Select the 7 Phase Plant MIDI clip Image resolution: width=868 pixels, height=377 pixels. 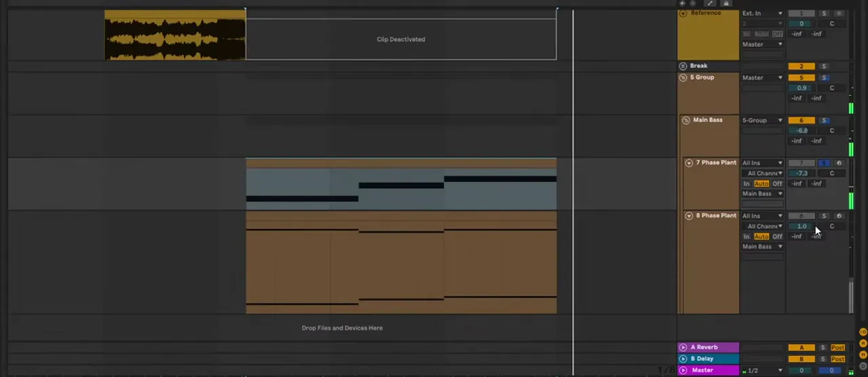pyautogui.click(x=401, y=184)
